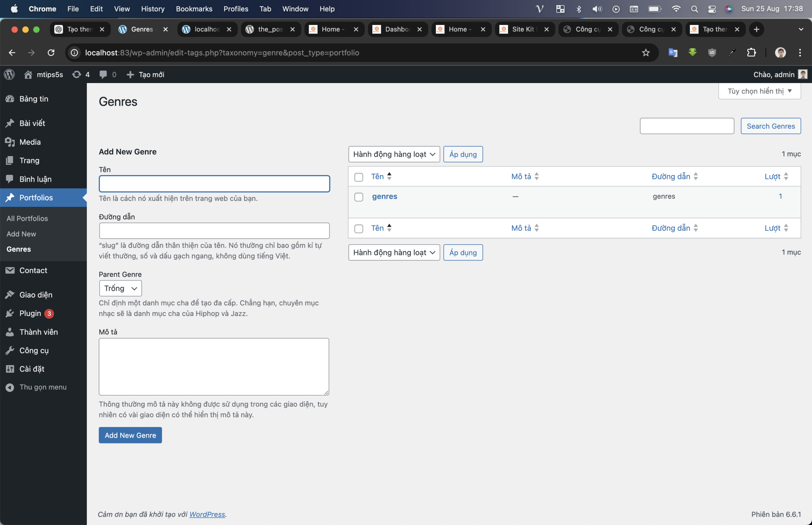Check the top select-all checkbox
This screenshot has width=812, height=525.
coord(358,176)
